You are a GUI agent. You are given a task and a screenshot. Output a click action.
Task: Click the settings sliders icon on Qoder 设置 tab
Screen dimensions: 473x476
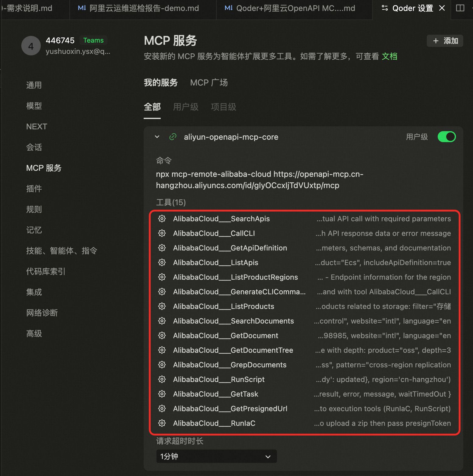[385, 8]
